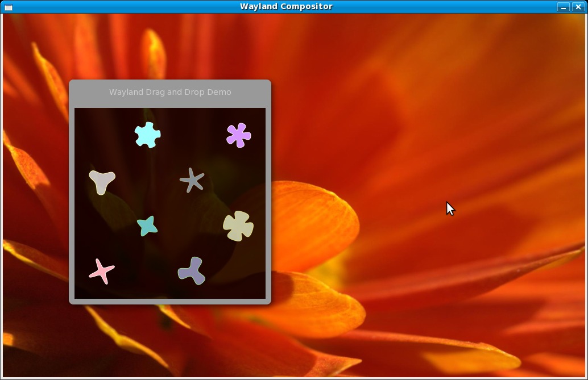Pick the gray five-point star shape
The width and height of the screenshot is (588, 380).
pyautogui.click(x=192, y=180)
